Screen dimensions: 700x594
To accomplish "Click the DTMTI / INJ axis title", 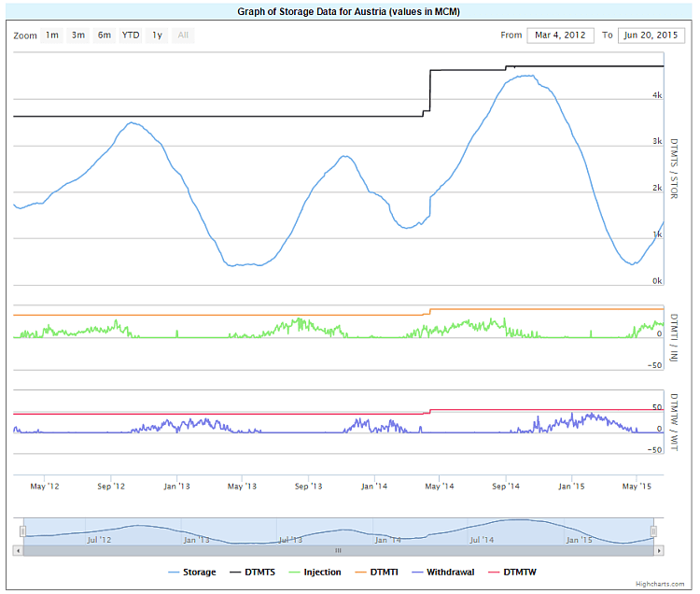I will click(674, 338).
